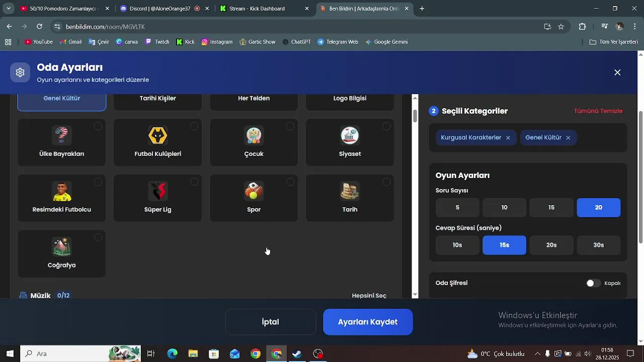Switch to the Kick Dashboard tab
This screenshot has height=362, width=644.
point(264,9)
